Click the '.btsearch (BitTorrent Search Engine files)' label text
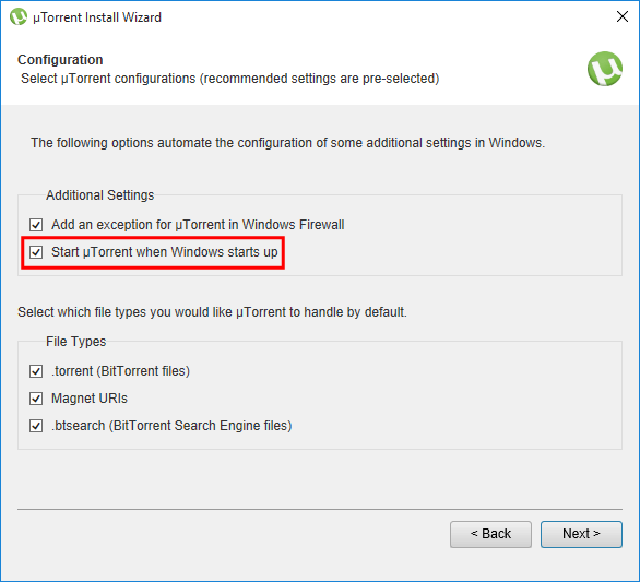 171,425
